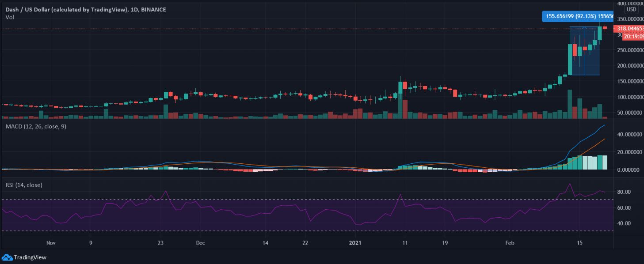The width and height of the screenshot is (644, 264).
Task: Click the blue shaded price range measurement box
Action: 584,51
